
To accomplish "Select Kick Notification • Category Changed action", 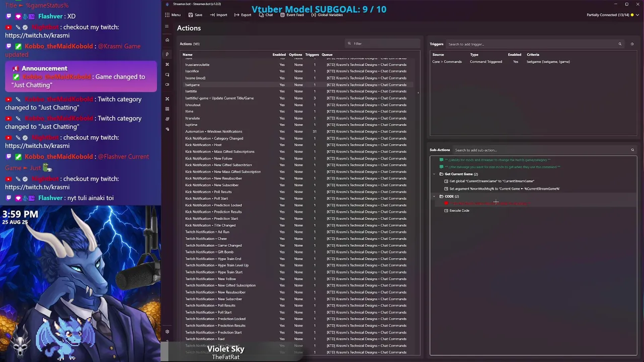I will pyautogui.click(x=299, y=138).
